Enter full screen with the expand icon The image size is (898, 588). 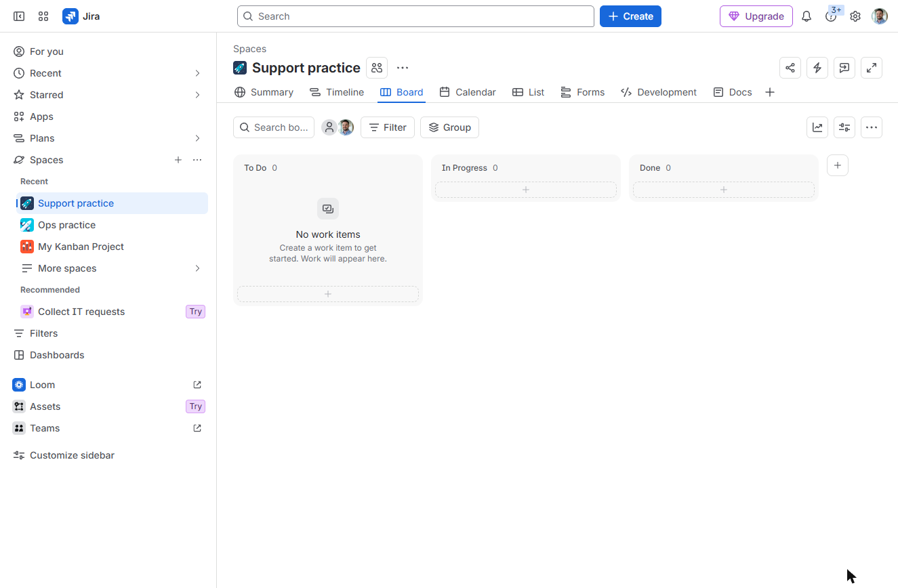click(x=872, y=68)
